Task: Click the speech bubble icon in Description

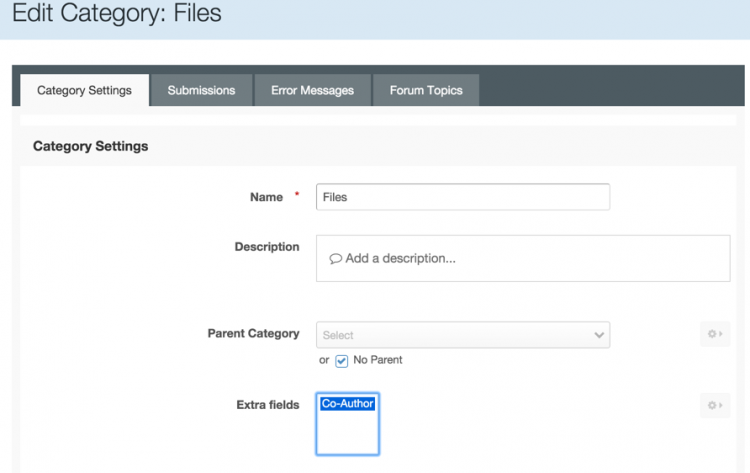Action: tap(335, 259)
